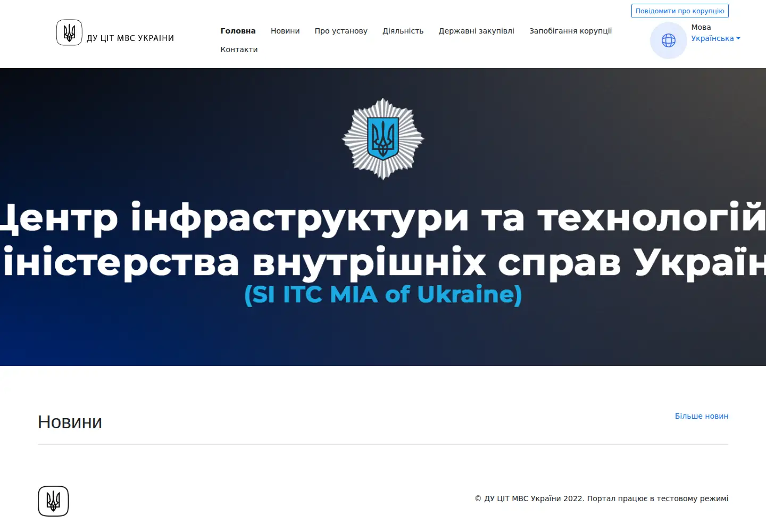Click the (SI ITC MIA of Ukraine) banner text
Image resolution: width=766 pixels, height=532 pixels.
383,294
